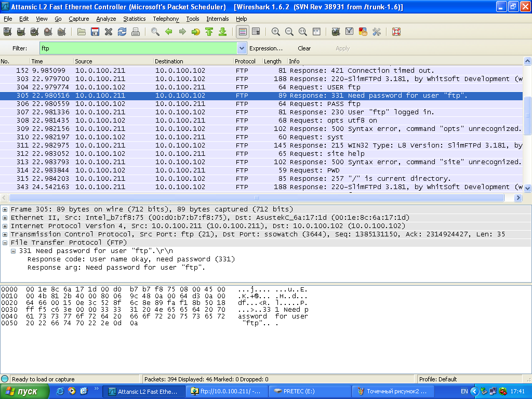Find a packet with magnifier icon

pyautogui.click(x=155, y=32)
